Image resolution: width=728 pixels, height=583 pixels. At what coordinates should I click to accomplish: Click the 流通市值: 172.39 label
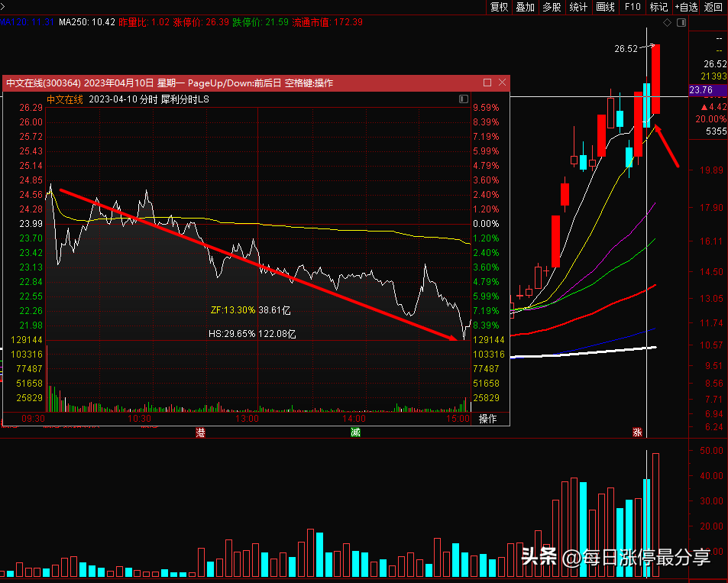click(x=327, y=22)
